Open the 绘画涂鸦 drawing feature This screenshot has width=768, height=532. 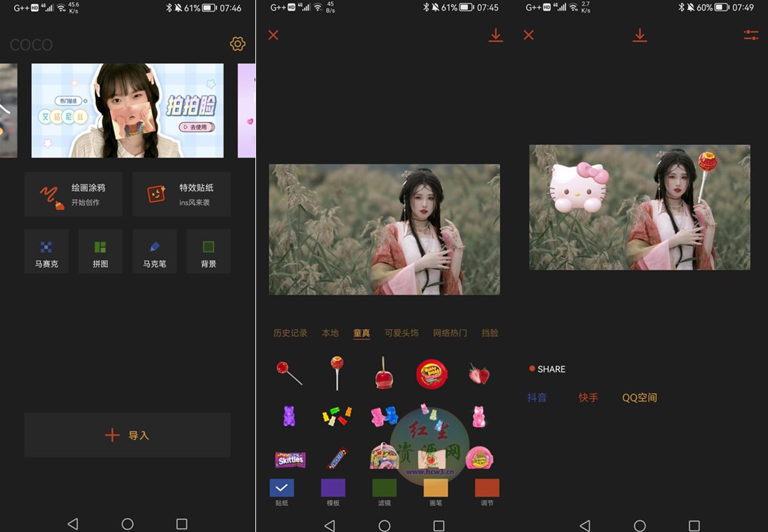(73, 194)
